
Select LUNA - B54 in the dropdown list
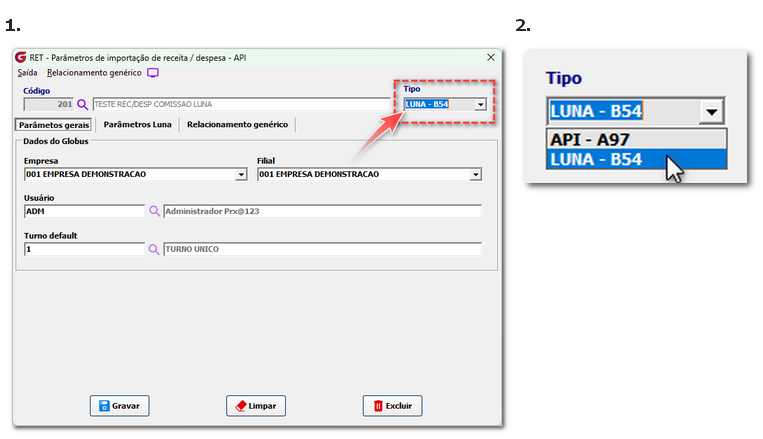pos(636,160)
